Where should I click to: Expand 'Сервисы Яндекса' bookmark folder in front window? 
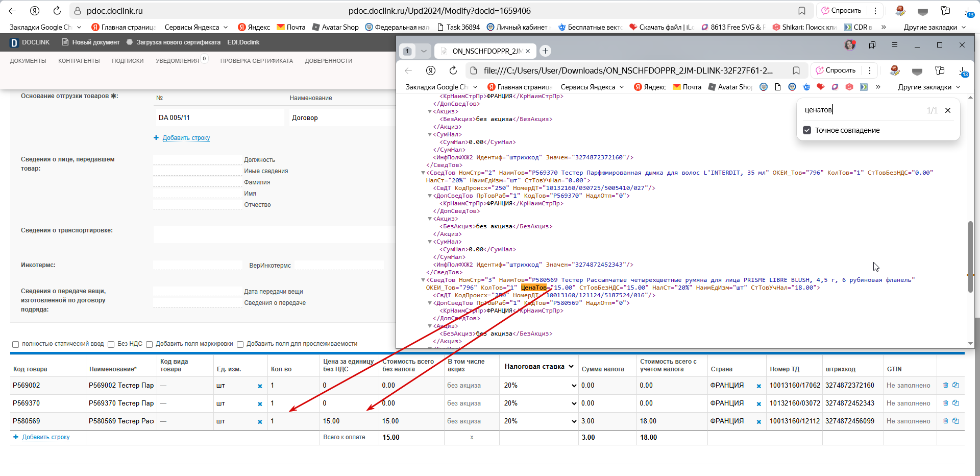[x=592, y=87]
